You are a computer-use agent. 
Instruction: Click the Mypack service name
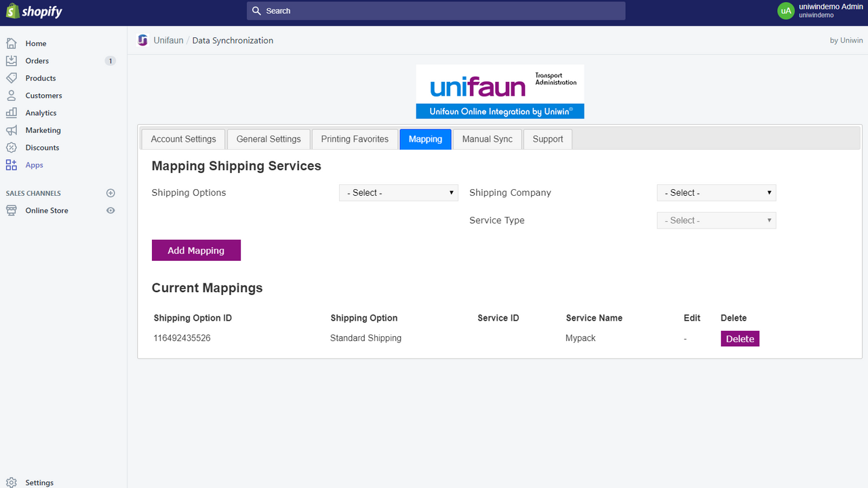click(580, 338)
